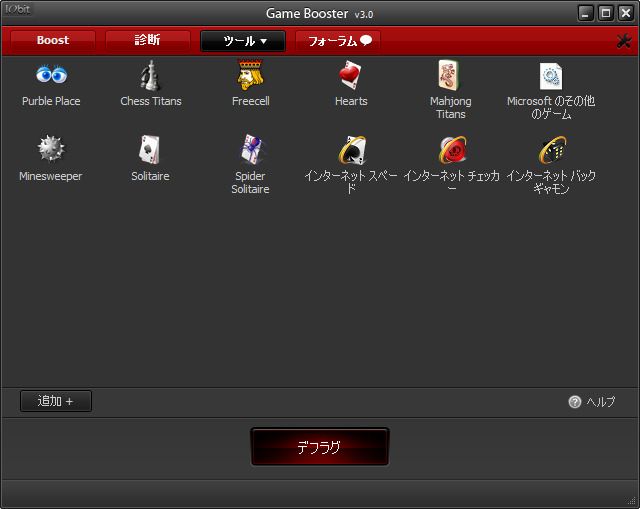Open settings via wrench icon

click(x=624, y=41)
